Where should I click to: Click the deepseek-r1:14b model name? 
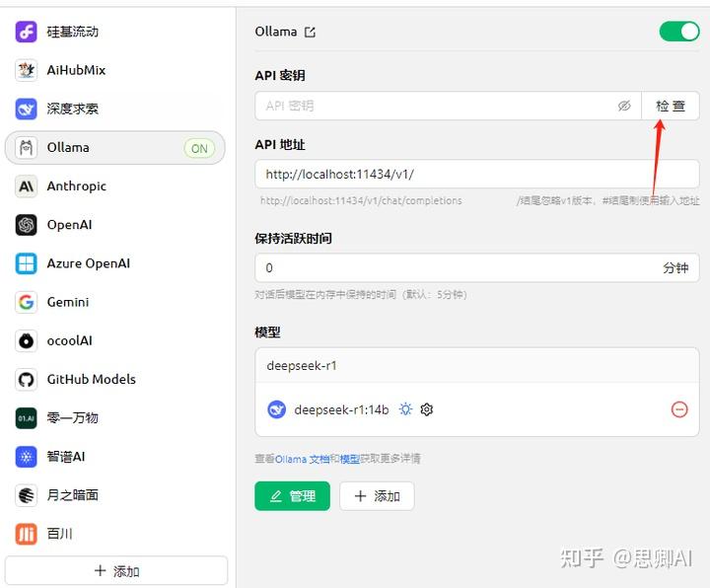point(341,410)
